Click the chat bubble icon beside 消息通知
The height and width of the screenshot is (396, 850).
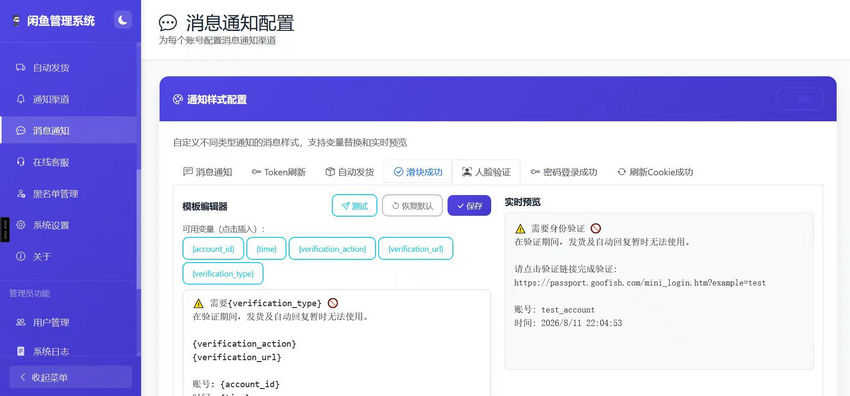pos(21,131)
